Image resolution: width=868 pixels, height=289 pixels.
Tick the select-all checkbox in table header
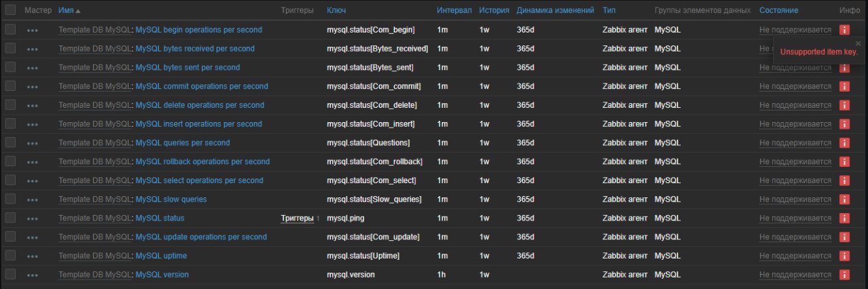tap(10, 10)
